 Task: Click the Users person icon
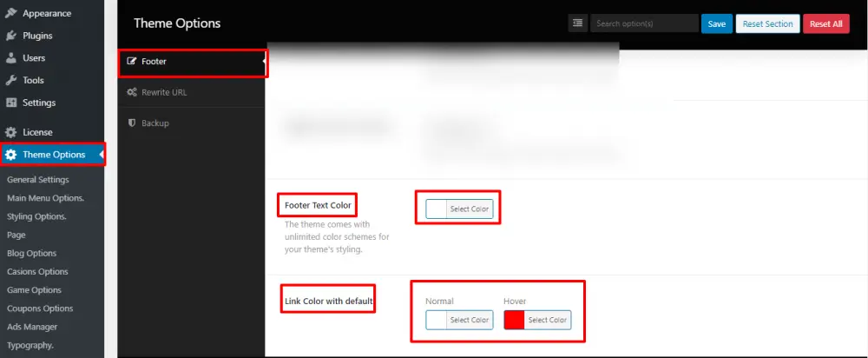tap(10, 57)
